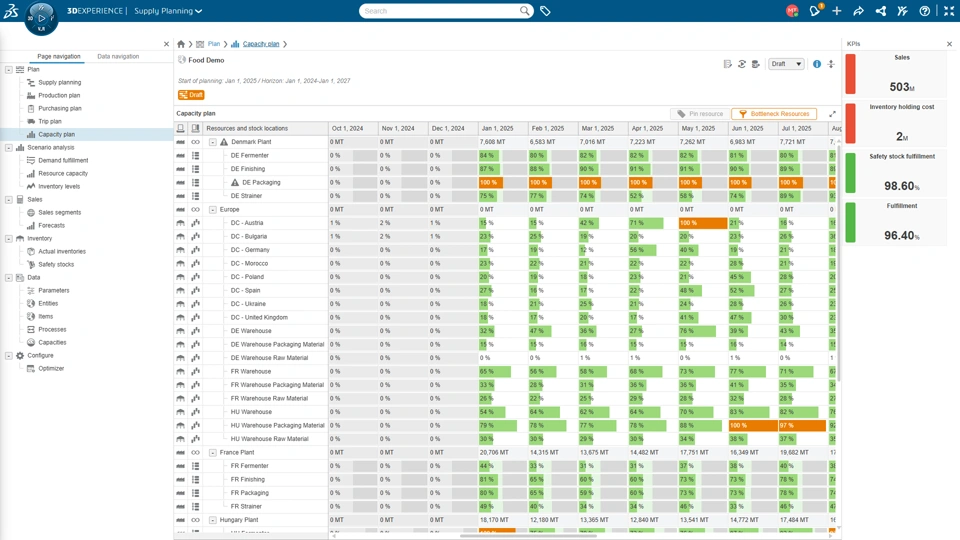Click the Sales KPI card
960x540 pixels.
point(898,74)
